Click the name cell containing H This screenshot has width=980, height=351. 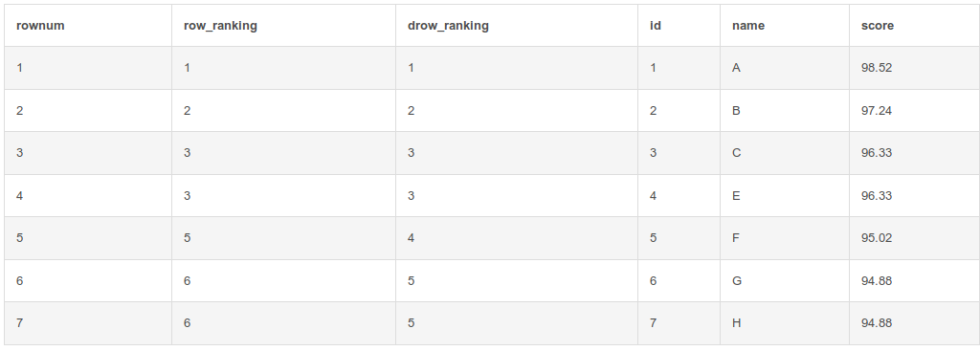tap(785, 323)
